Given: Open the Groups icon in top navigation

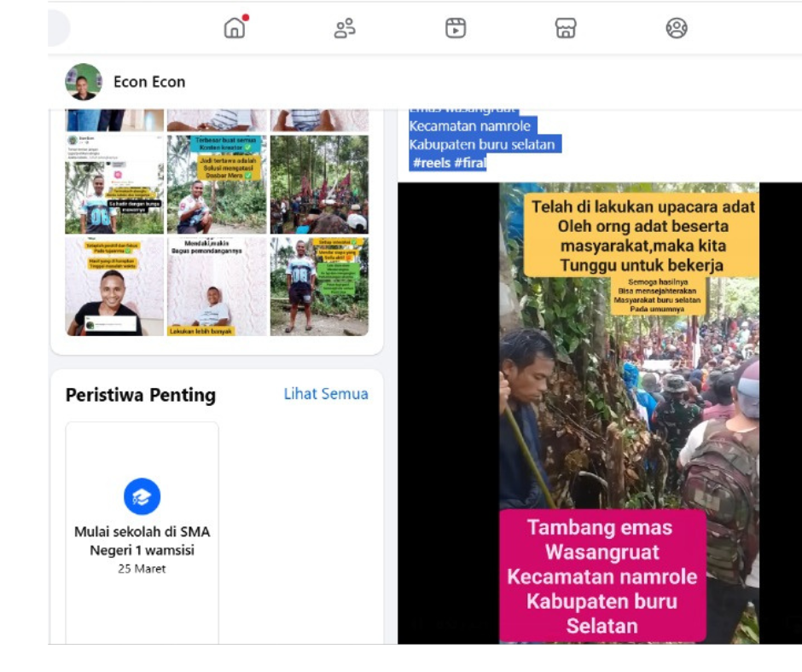Looking at the screenshot, I should point(677,28).
